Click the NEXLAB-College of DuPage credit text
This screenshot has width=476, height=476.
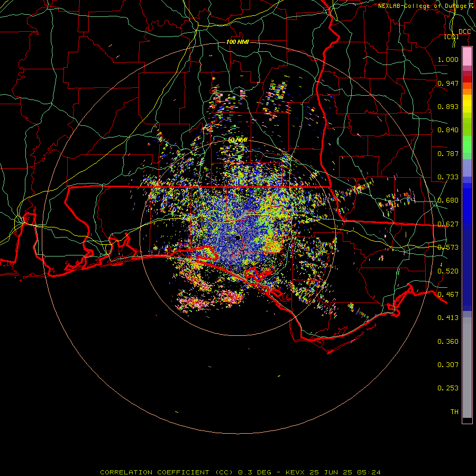pyautogui.click(x=427, y=6)
